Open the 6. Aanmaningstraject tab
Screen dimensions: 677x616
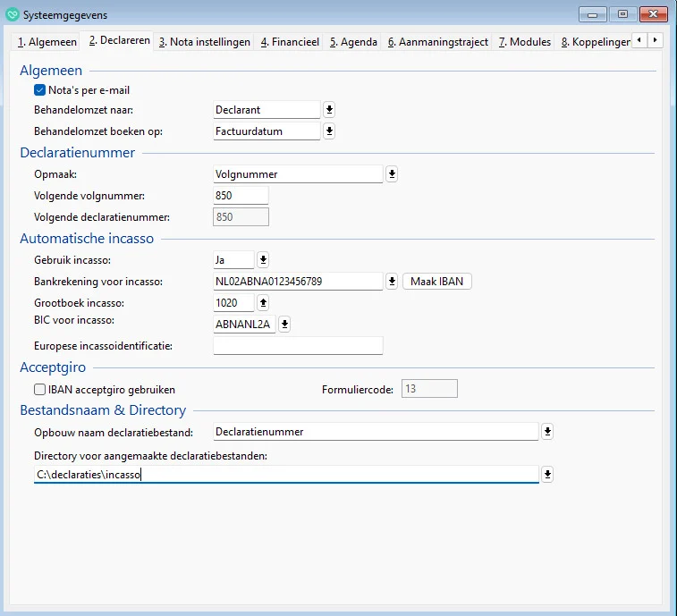438,42
